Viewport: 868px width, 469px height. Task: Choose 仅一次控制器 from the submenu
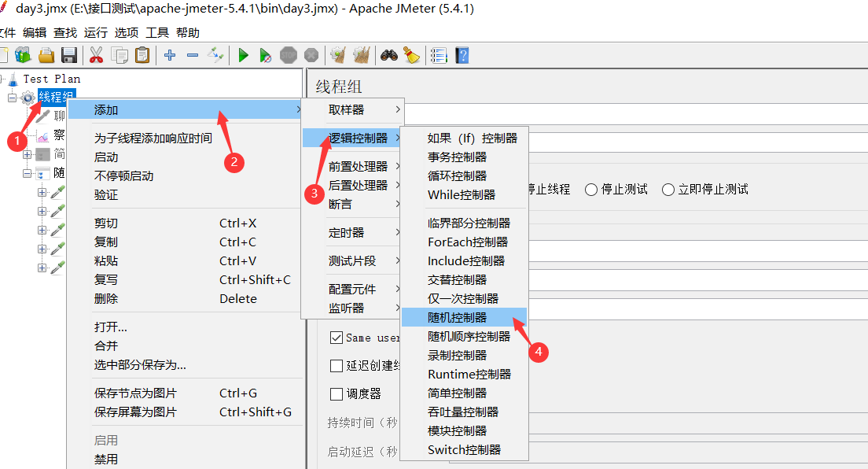(x=464, y=298)
